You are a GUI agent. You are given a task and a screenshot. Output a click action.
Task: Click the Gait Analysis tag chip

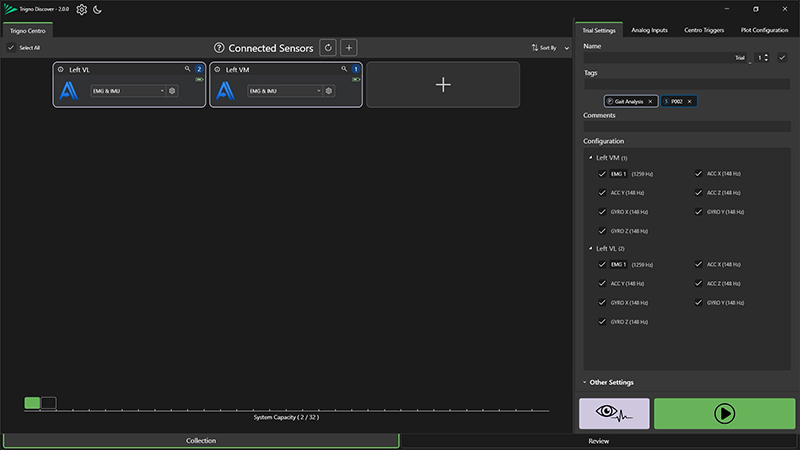(x=629, y=102)
